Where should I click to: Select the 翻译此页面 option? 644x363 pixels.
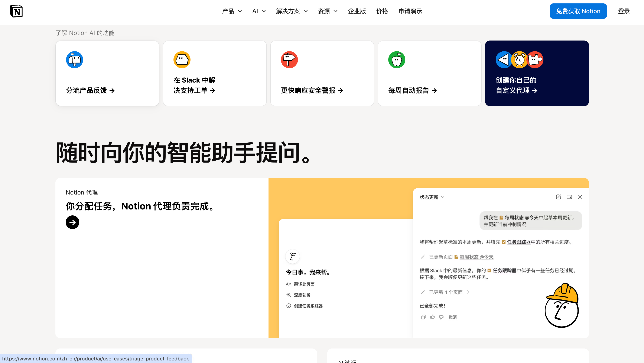point(304,284)
